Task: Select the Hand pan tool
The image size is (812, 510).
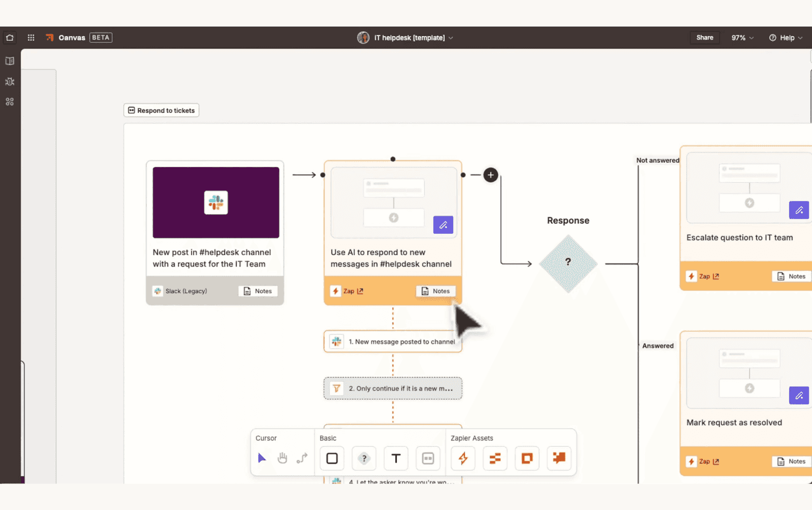Action: point(282,458)
